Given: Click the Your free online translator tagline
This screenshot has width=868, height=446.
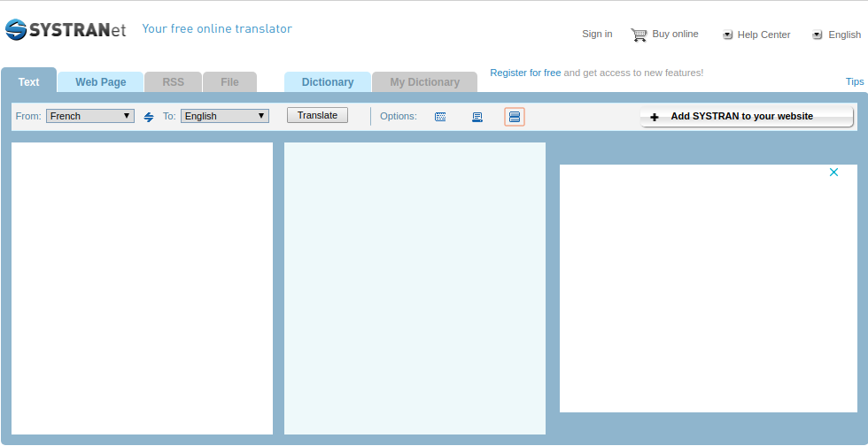Looking at the screenshot, I should click(x=217, y=29).
